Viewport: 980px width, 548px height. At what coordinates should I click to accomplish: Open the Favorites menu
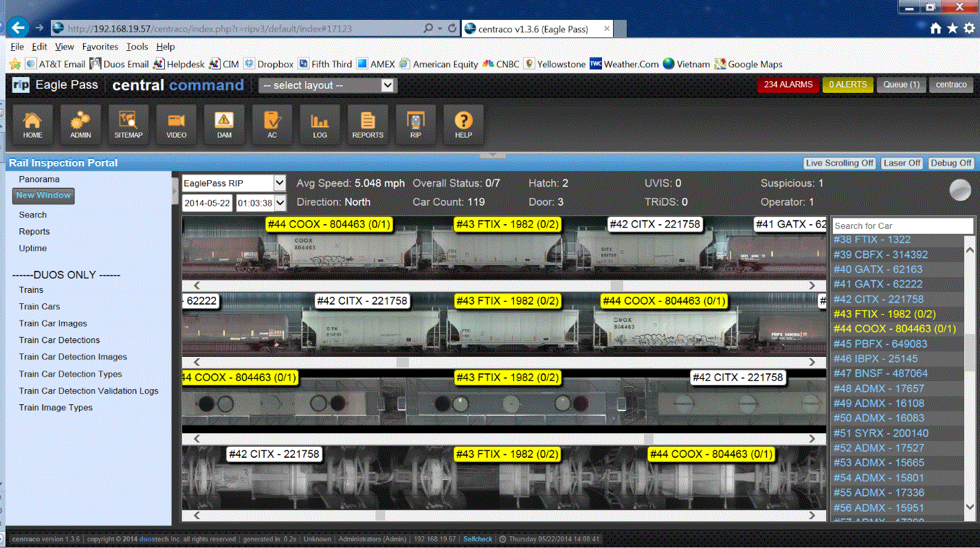click(x=100, y=47)
